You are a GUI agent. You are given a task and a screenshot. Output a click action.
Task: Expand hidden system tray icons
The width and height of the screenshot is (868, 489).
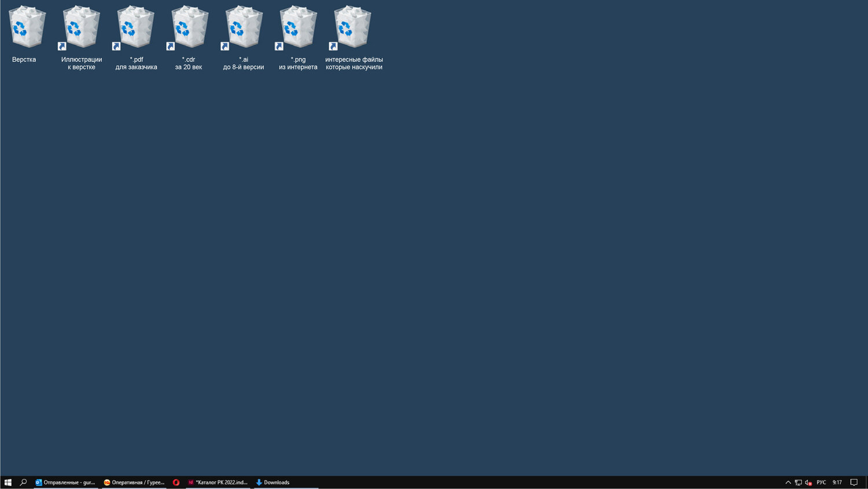(x=788, y=482)
